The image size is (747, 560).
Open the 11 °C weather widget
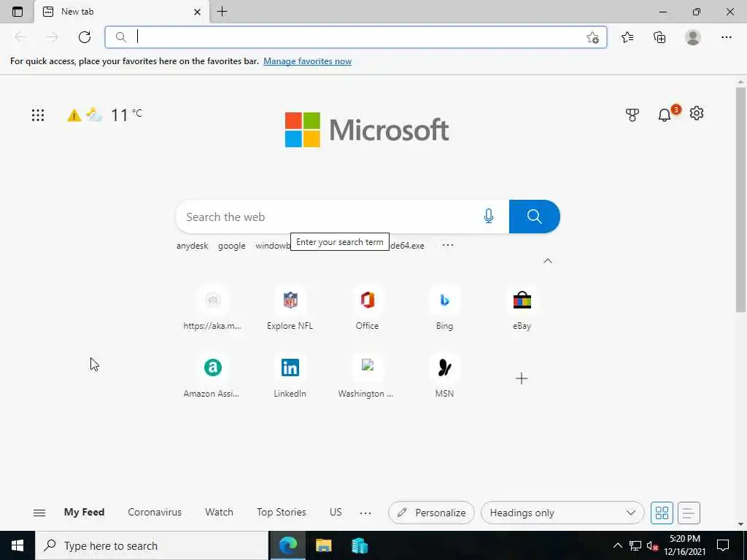[104, 114]
